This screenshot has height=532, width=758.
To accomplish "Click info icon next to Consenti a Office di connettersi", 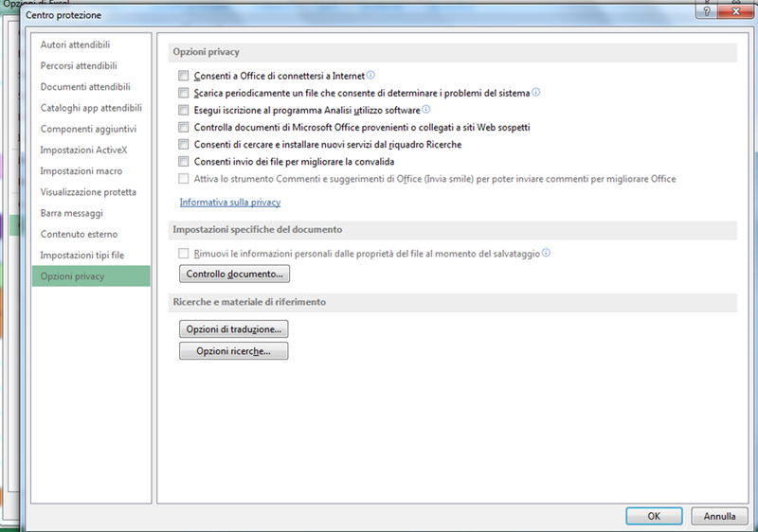I will [x=370, y=75].
